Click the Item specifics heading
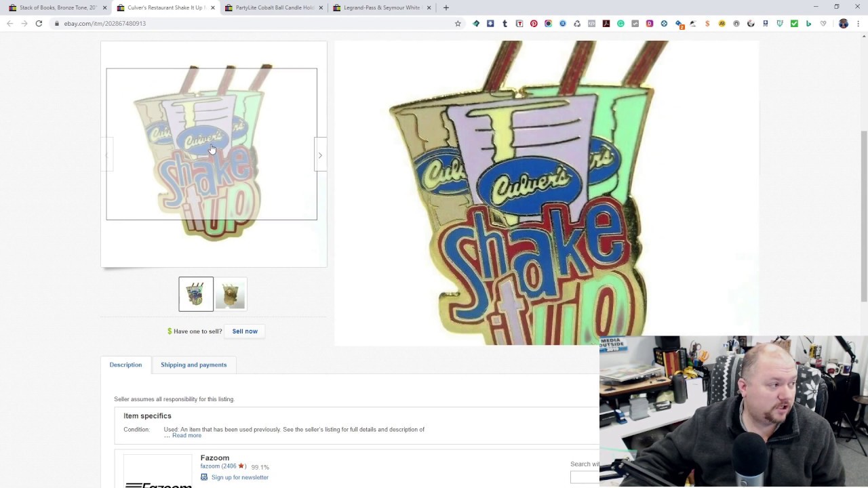868x488 pixels. [x=147, y=416]
